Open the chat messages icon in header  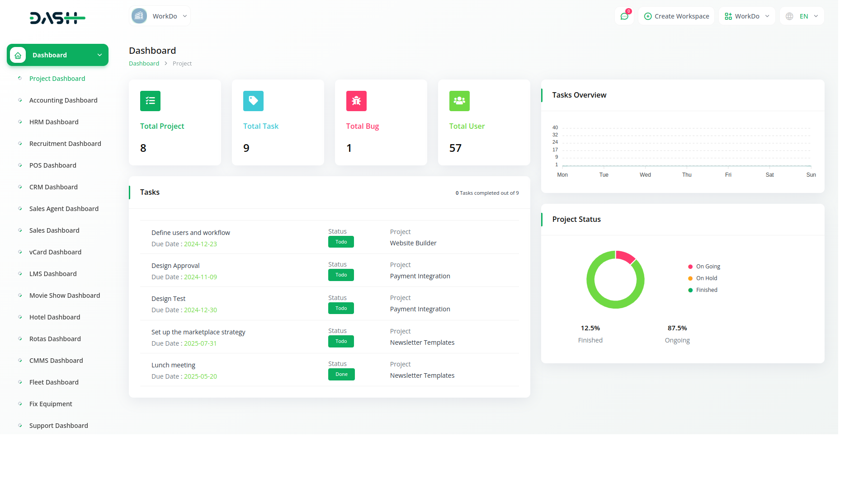pyautogui.click(x=624, y=16)
